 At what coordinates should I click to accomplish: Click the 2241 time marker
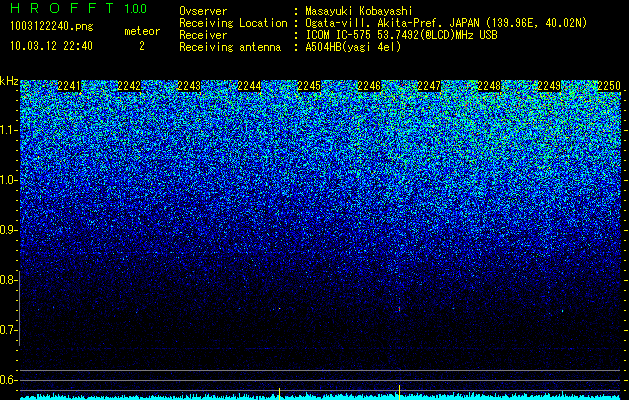click(69, 86)
